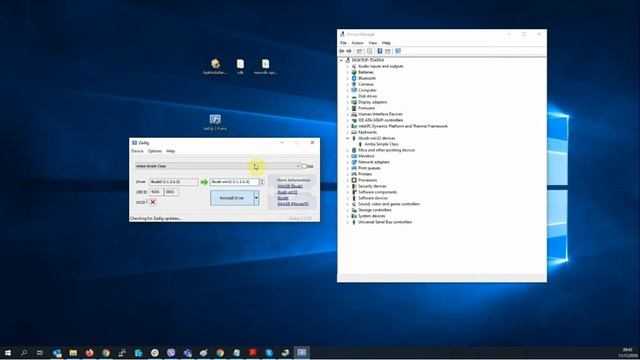Open File Explorer from the taskbar
The image size is (640, 360).
pyautogui.click(x=73, y=353)
